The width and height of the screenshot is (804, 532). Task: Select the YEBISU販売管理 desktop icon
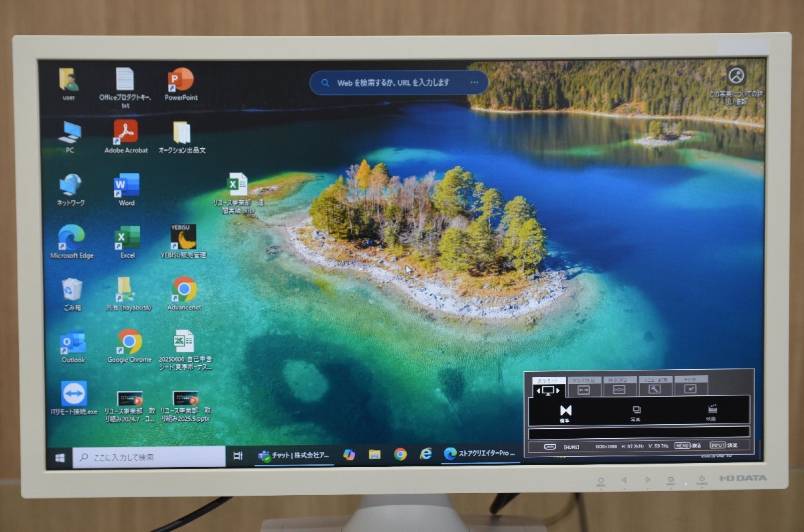[x=183, y=242]
